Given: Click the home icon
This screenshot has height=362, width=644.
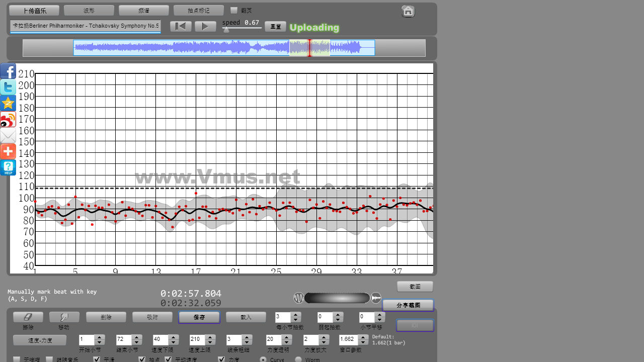Looking at the screenshot, I should point(408,11).
